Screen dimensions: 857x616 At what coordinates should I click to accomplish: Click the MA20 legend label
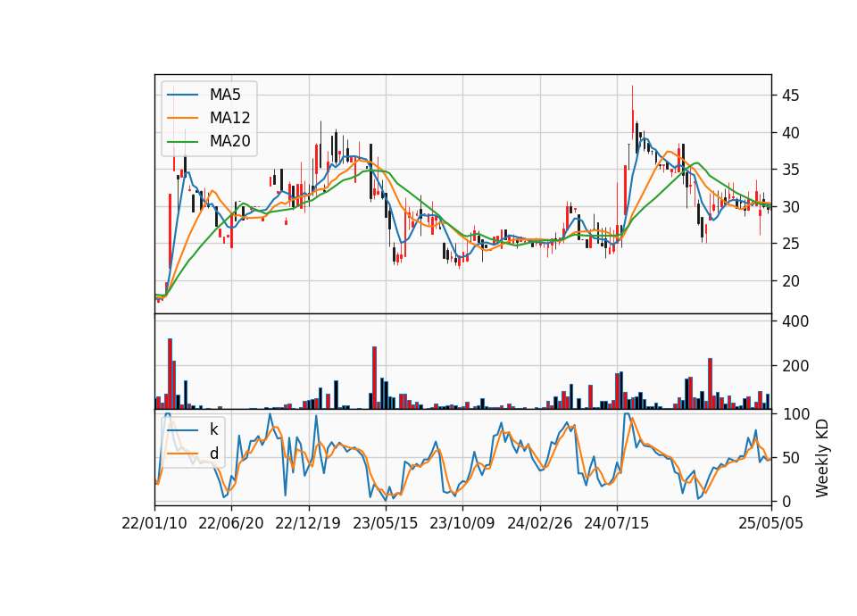tap(229, 141)
